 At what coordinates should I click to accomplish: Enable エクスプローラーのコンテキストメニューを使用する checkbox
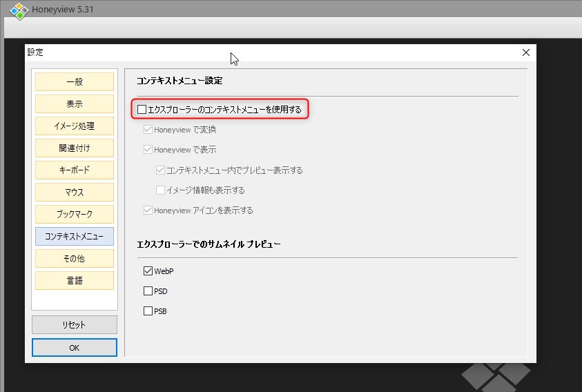click(x=142, y=109)
